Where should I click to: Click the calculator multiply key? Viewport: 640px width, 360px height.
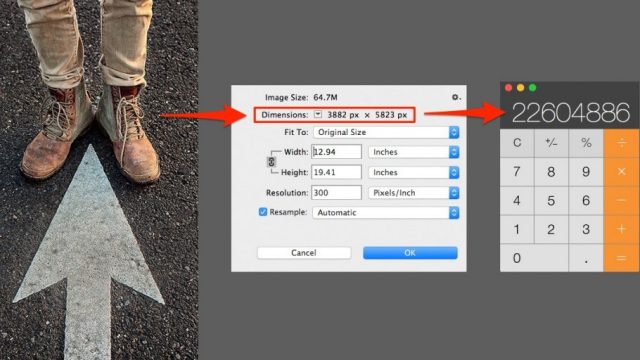[x=621, y=172]
